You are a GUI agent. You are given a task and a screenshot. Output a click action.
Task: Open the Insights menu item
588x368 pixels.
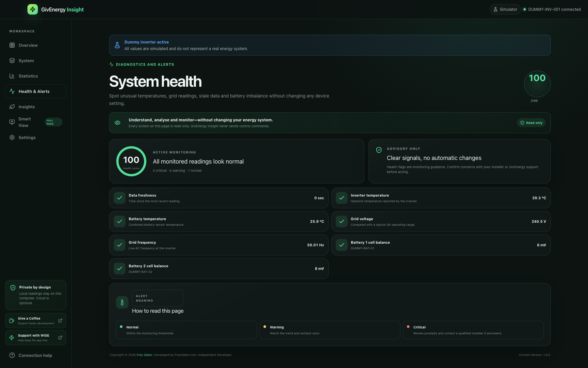[36, 107]
